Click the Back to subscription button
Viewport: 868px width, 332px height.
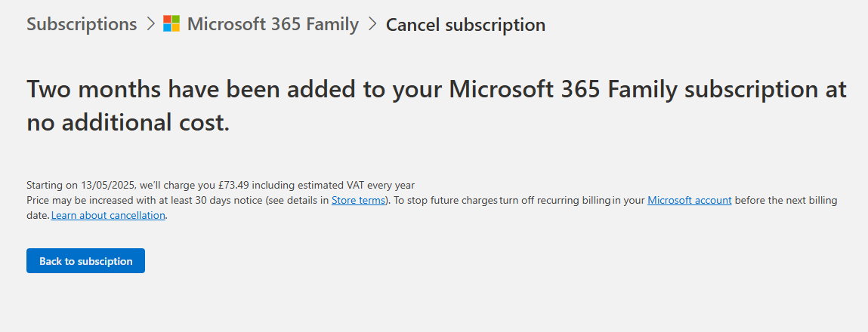pos(86,260)
